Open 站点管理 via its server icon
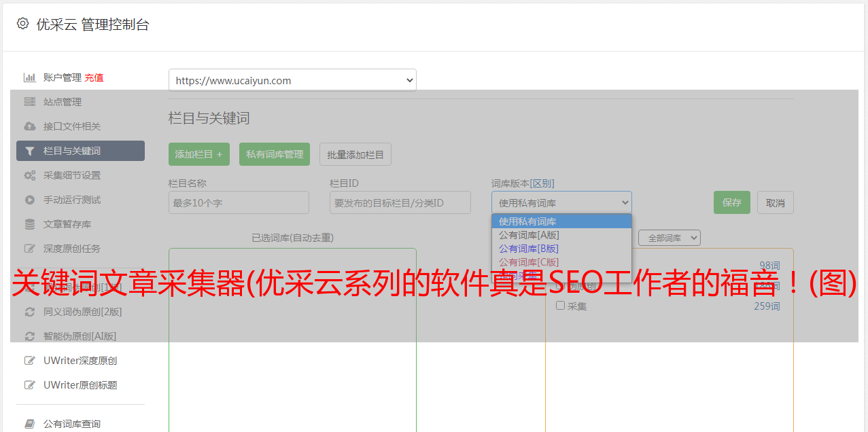This screenshot has height=432, width=868. pyautogui.click(x=30, y=102)
